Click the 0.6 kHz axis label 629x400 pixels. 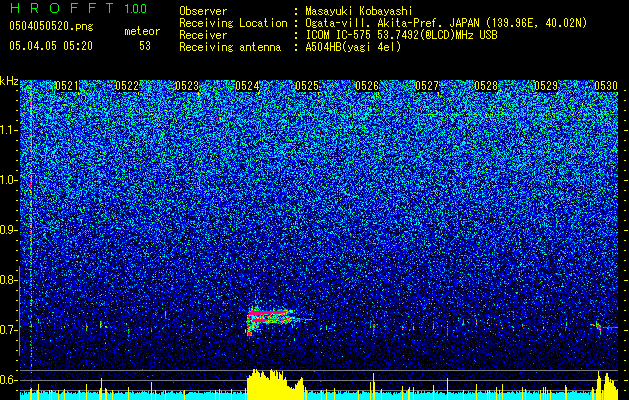(x=8, y=380)
